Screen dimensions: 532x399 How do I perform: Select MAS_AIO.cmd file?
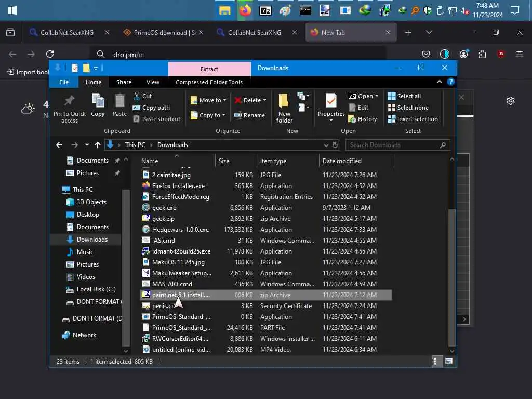(x=265, y=284)
